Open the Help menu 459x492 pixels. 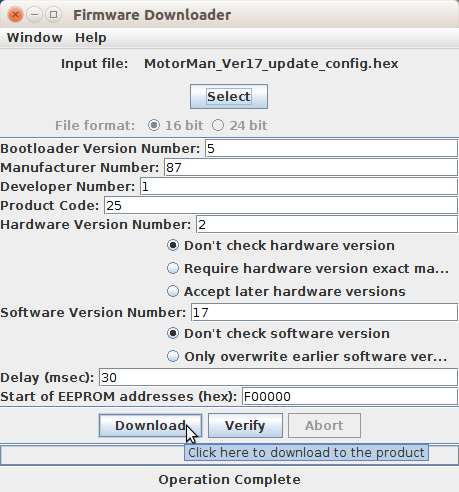click(91, 38)
